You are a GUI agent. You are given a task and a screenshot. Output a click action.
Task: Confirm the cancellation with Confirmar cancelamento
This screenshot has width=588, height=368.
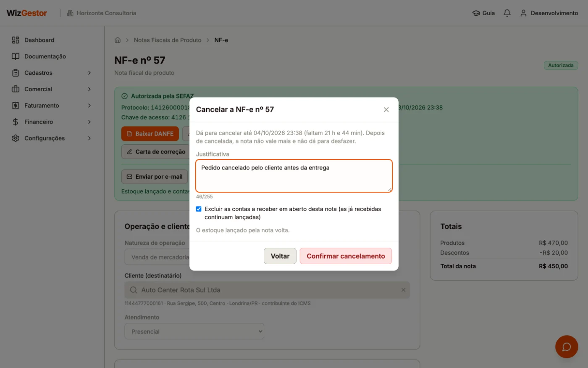pyautogui.click(x=346, y=256)
